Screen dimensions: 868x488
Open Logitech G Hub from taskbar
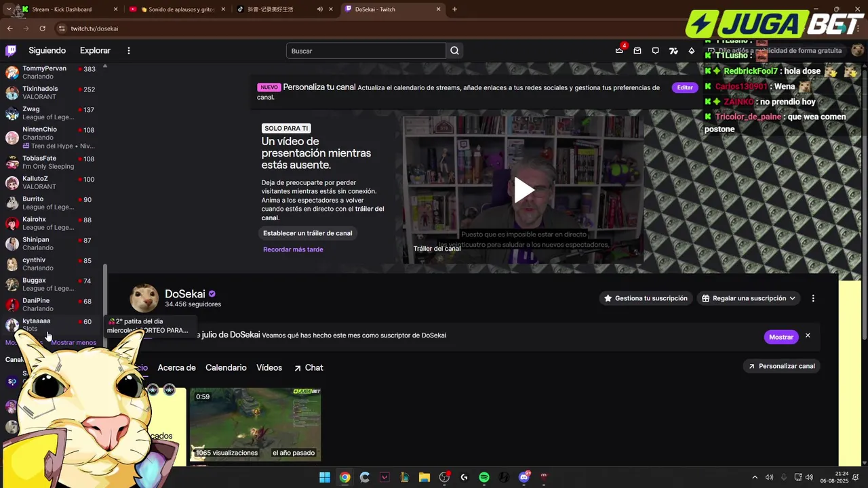point(464,477)
